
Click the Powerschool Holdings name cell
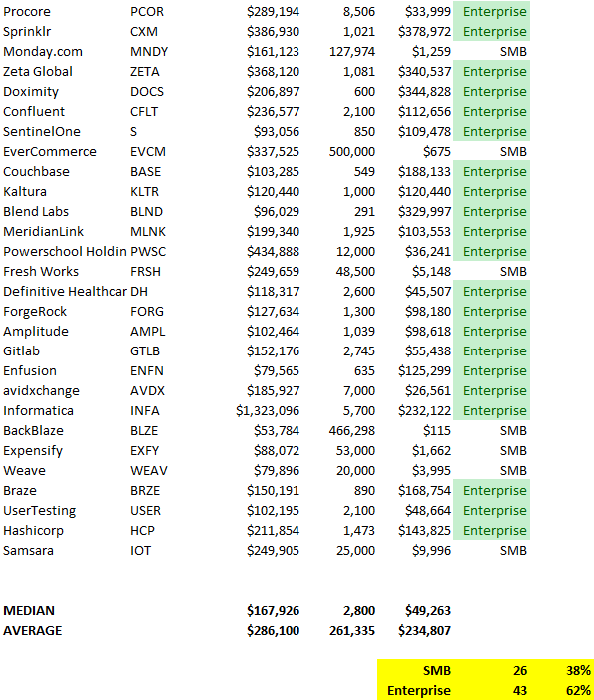point(65,252)
